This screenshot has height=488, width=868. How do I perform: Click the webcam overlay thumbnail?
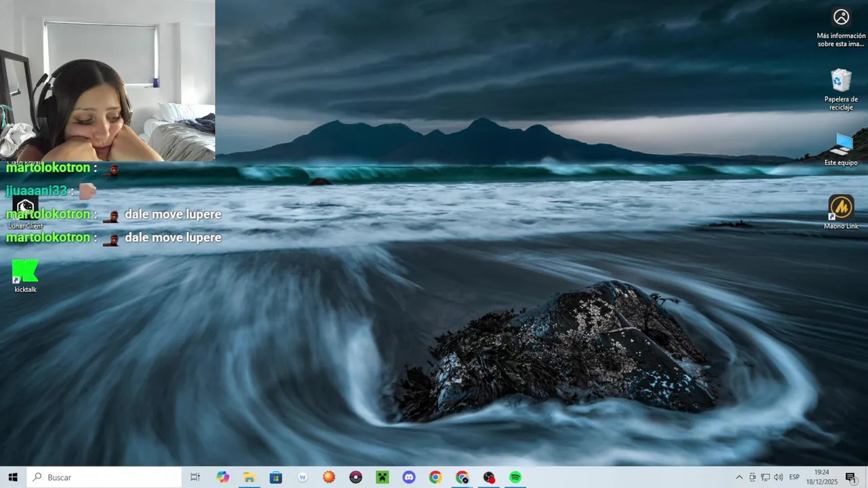click(107, 81)
